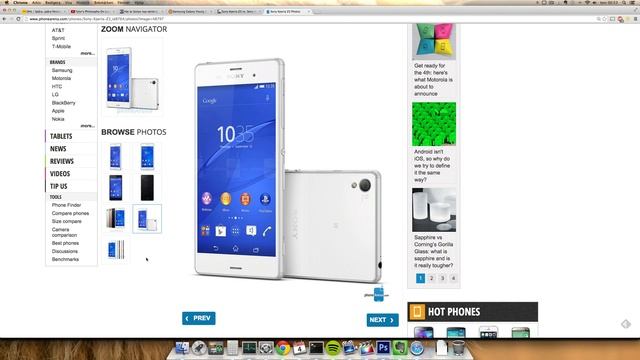Open the TIP US link
Image resolution: width=640 pixels, height=360 pixels.
(x=58, y=186)
